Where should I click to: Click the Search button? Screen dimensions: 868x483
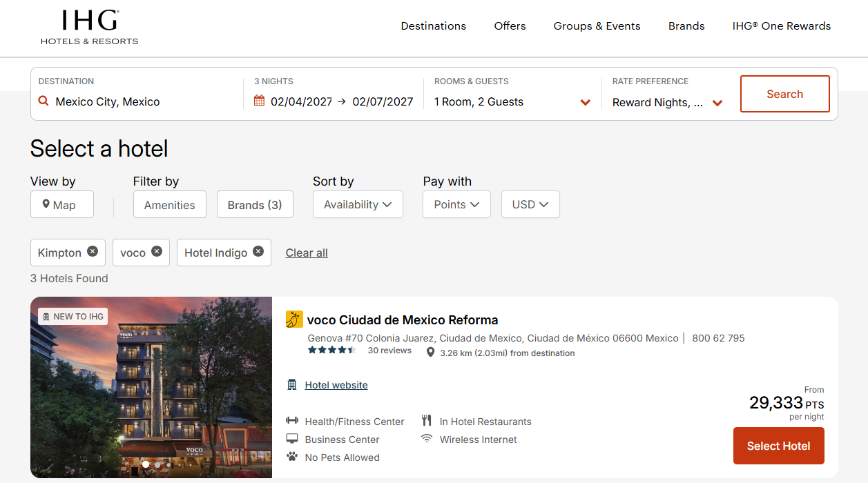[785, 94]
